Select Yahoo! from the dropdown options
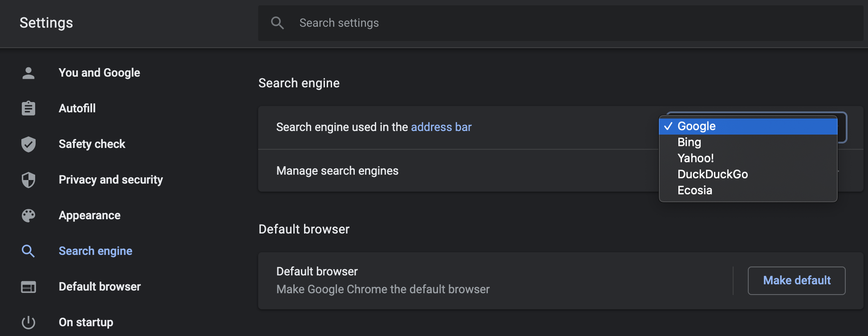Image resolution: width=868 pixels, height=336 pixels. click(x=695, y=158)
